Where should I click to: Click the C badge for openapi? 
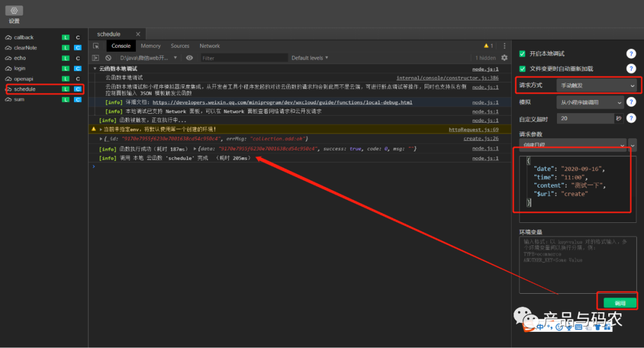click(78, 79)
